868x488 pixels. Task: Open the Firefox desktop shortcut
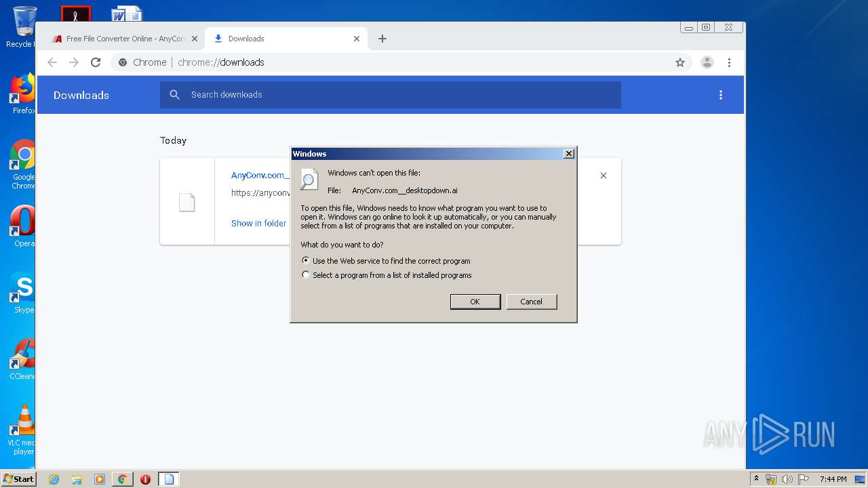pyautogui.click(x=22, y=94)
